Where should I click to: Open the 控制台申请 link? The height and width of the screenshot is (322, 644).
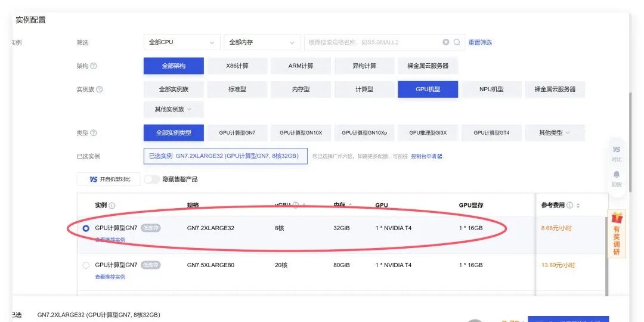tap(423, 156)
